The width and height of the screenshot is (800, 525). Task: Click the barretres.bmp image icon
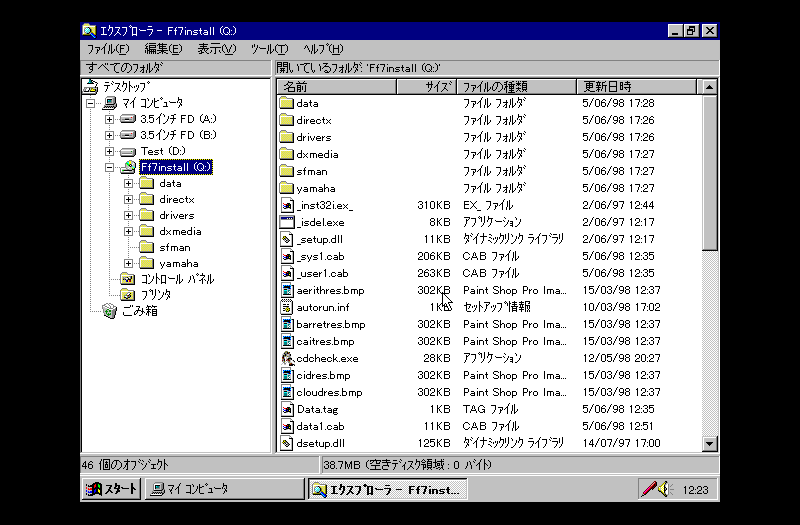[287, 324]
